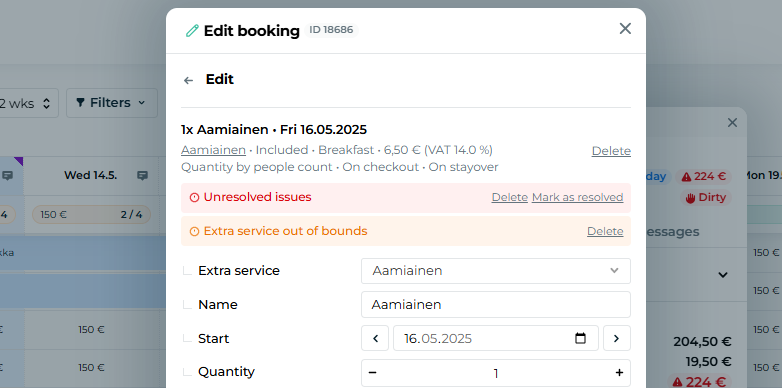Click the 224 € warning badge at top

703,177
